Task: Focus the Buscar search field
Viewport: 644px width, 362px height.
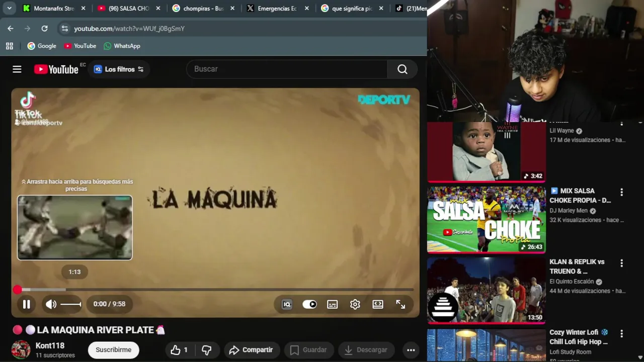Action: point(287,69)
